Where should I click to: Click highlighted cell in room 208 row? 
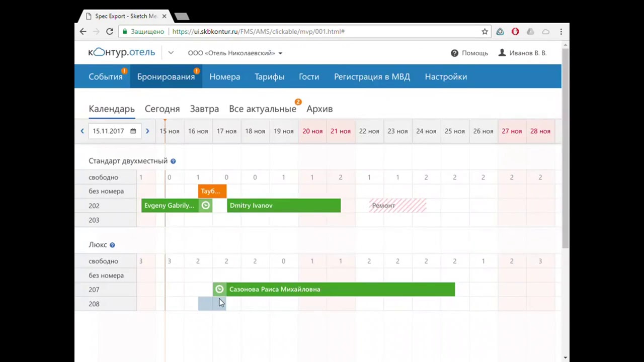[212, 304]
